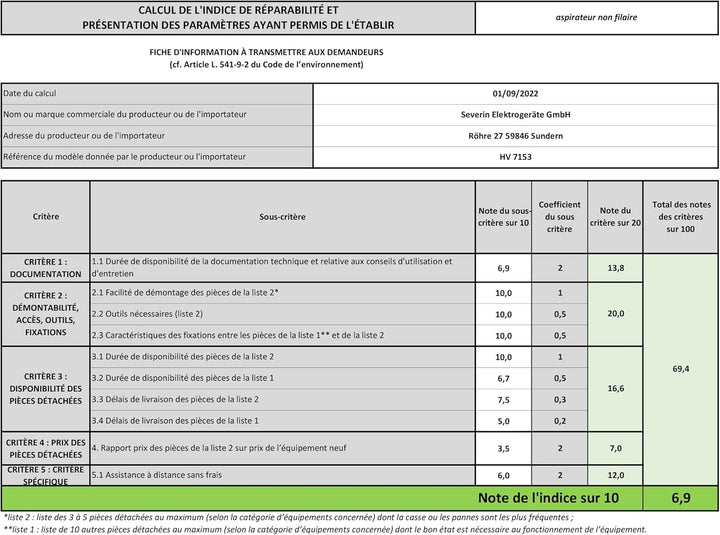Viewport: 720px width, 535px height.
Task: Click the total criteria score 69,4 cell
Action: click(x=681, y=369)
